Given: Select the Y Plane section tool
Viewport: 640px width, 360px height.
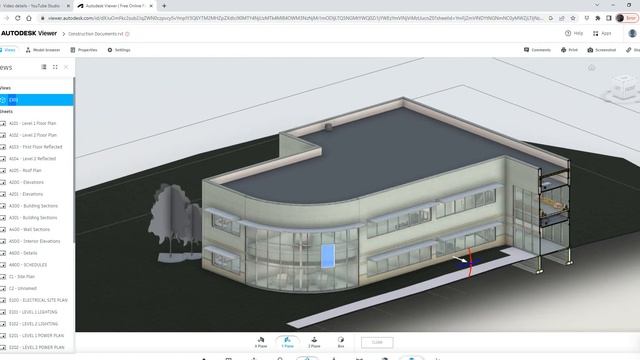Looking at the screenshot, I should 287,342.
